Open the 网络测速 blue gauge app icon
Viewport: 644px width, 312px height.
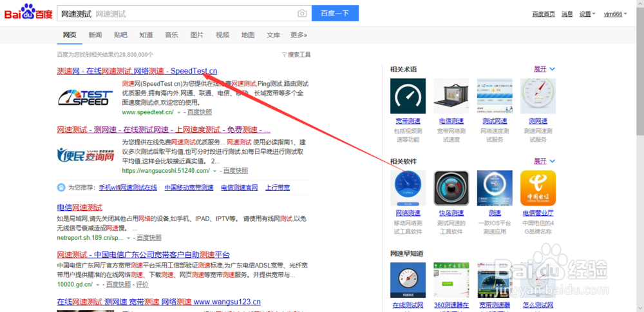(x=408, y=188)
